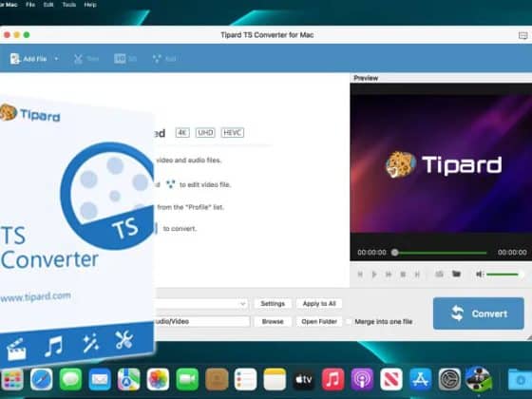The width and height of the screenshot is (532, 399).
Task: Open the File menu
Action: click(x=30, y=5)
